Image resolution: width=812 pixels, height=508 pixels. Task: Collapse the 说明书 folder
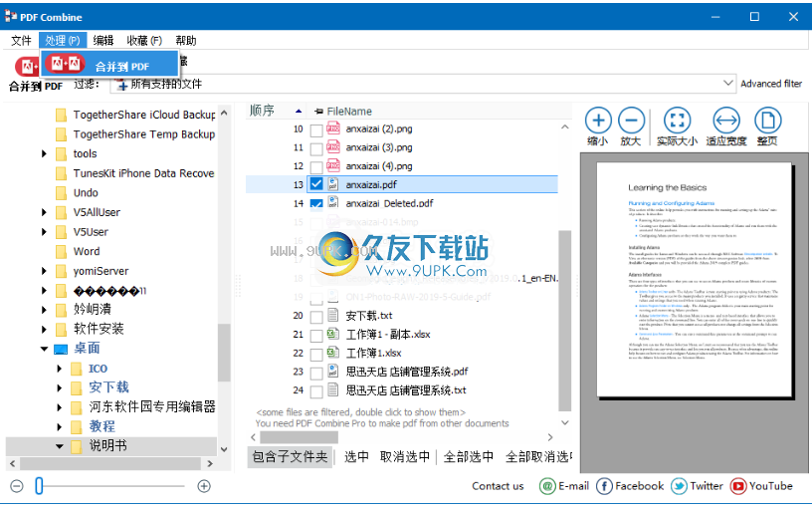coord(59,446)
